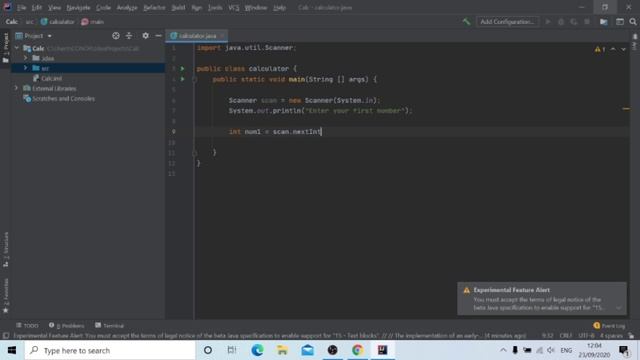Click the Debug bug icon in the toolbar
Screen dimensions: 640x360
pos(561,22)
